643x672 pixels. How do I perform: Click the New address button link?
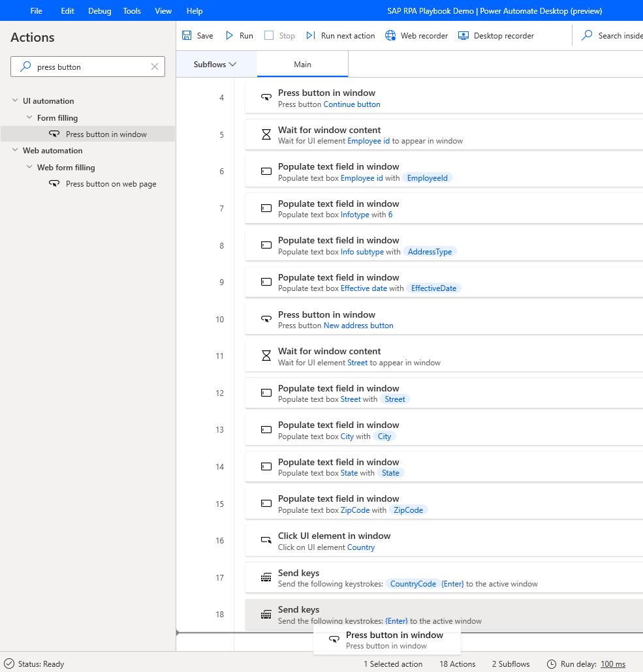(358, 326)
